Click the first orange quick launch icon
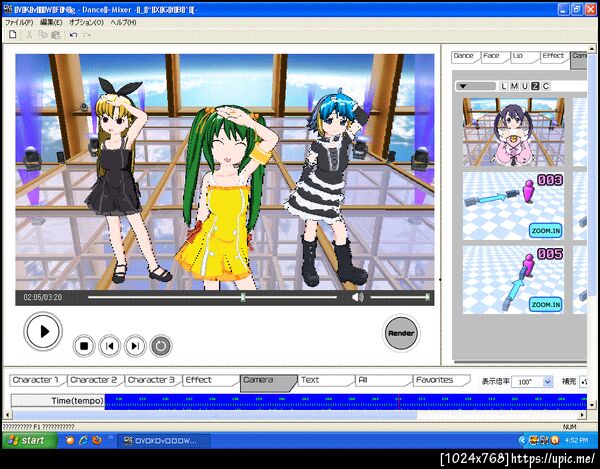600x469 pixels. tap(70, 440)
